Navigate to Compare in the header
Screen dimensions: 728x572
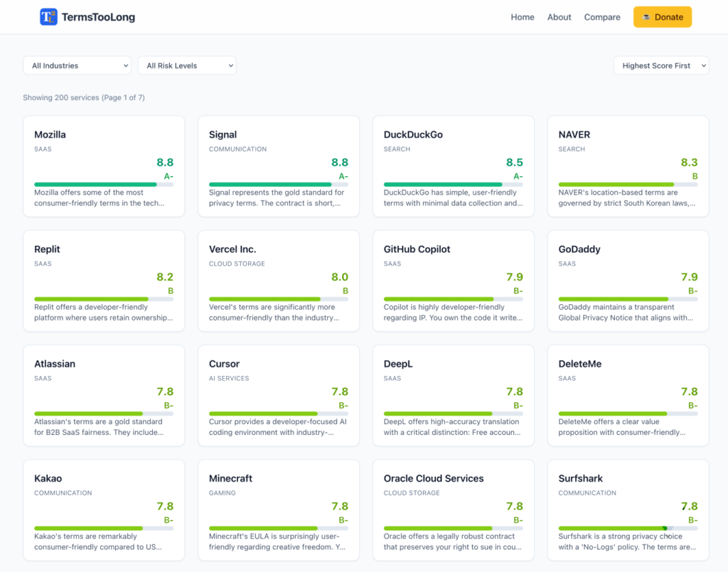602,17
